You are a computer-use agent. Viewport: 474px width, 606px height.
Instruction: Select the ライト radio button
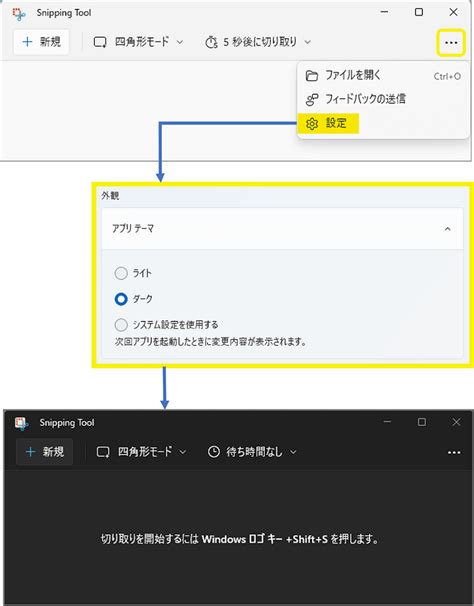(x=121, y=273)
